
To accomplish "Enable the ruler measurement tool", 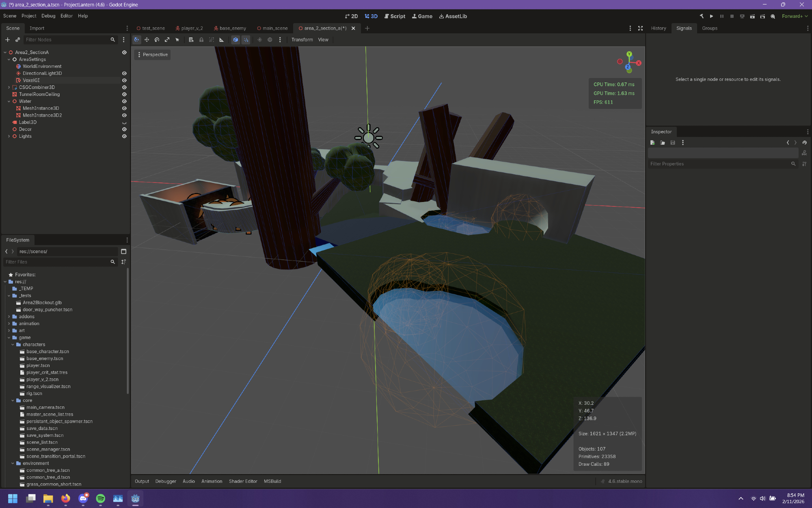I will click(x=222, y=39).
